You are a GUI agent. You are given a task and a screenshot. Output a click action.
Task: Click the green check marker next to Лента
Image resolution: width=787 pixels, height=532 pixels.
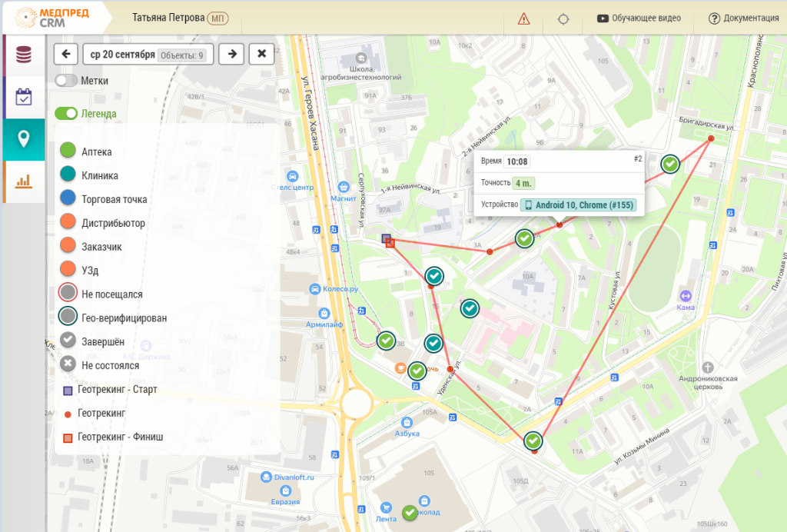click(x=410, y=513)
